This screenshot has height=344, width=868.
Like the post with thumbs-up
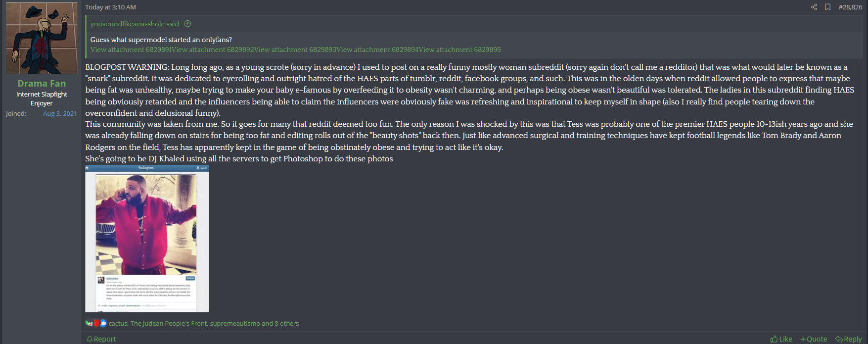click(x=781, y=339)
